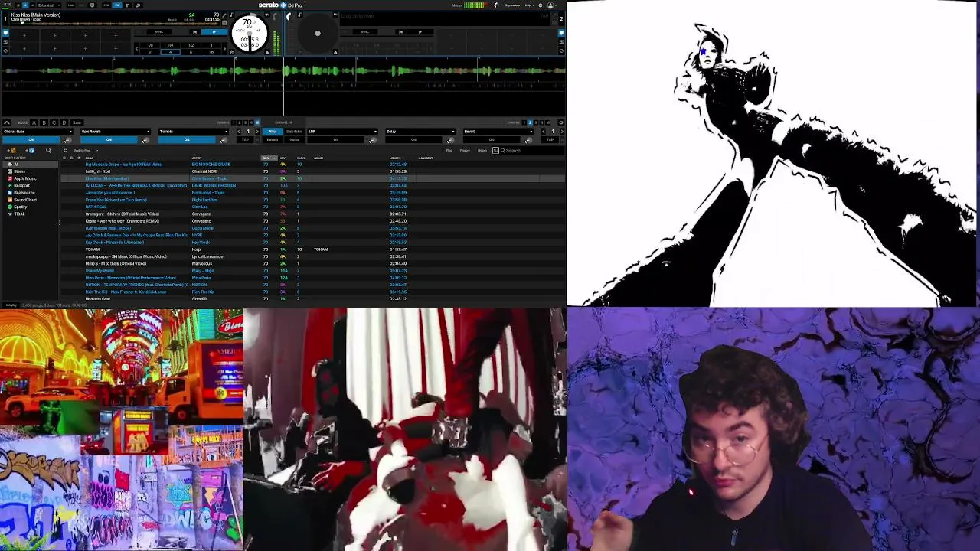The height and width of the screenshot is (551, 980).
Task: Collapse the FX panel with arrow
Action: [x=6, y=122]
